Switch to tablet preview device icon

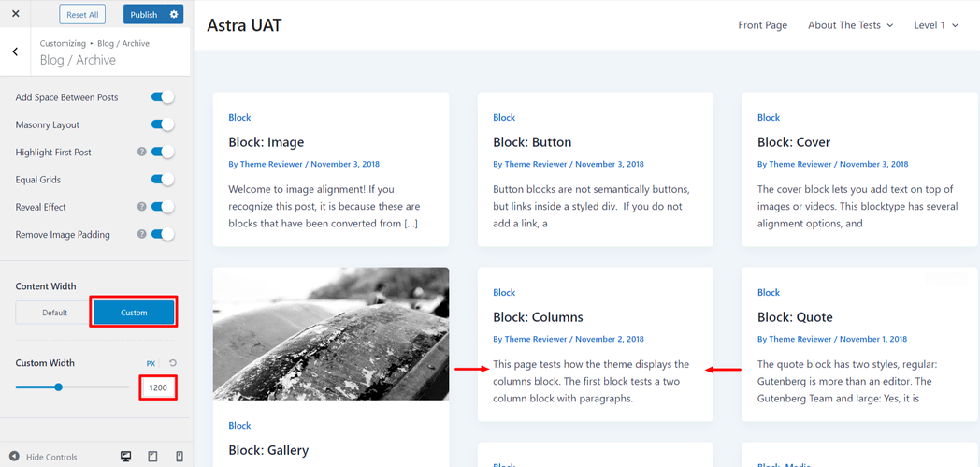click(x=152, y=457)
